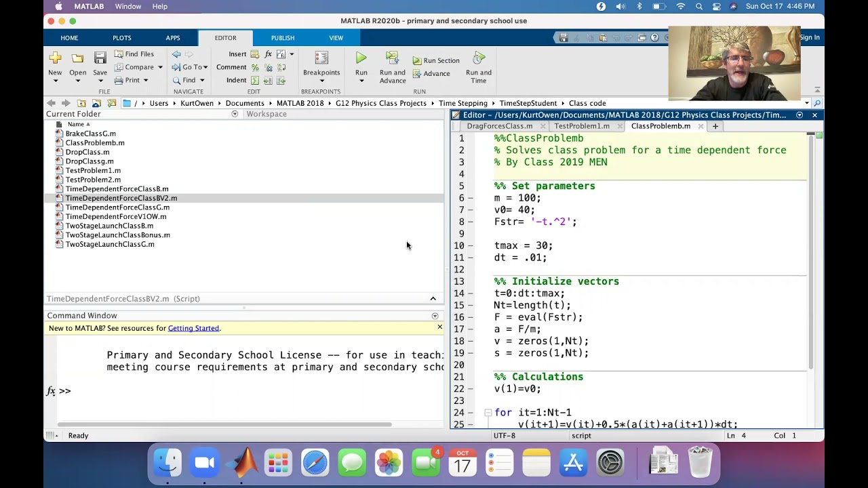868x488 pixels.
Task: Select TimeDependentForceClassBV2.m file
Action: [x=121, y=198]
